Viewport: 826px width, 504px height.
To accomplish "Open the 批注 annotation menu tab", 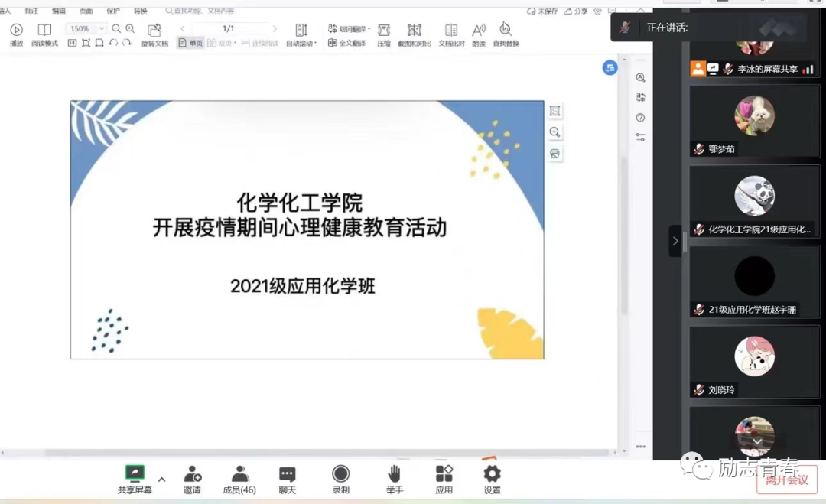I will click(x=31, y=11).
